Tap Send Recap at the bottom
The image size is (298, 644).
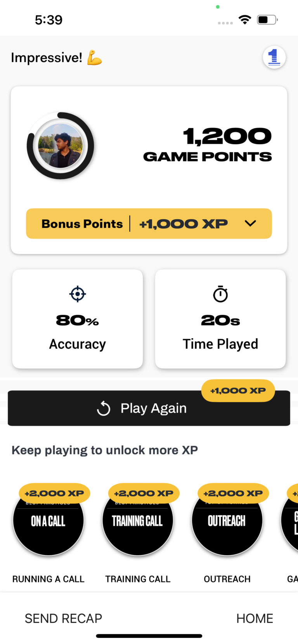click(x=64, y=618)
